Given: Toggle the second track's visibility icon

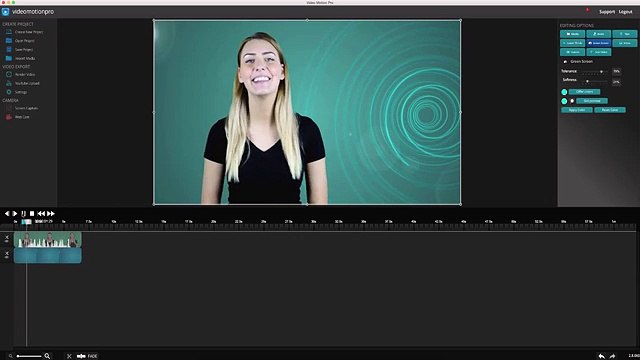Looking at the screenshot, I should 7,257.
